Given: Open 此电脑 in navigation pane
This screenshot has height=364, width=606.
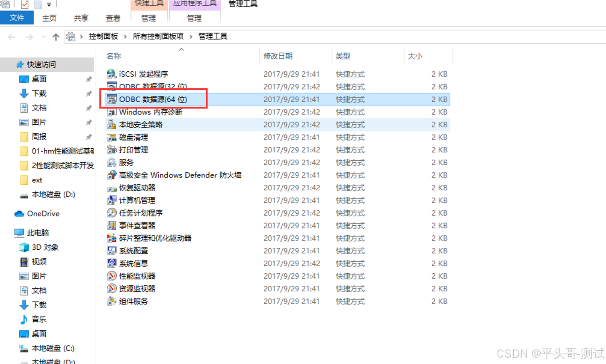Looking at the screenshot, I should coord(38,233).
